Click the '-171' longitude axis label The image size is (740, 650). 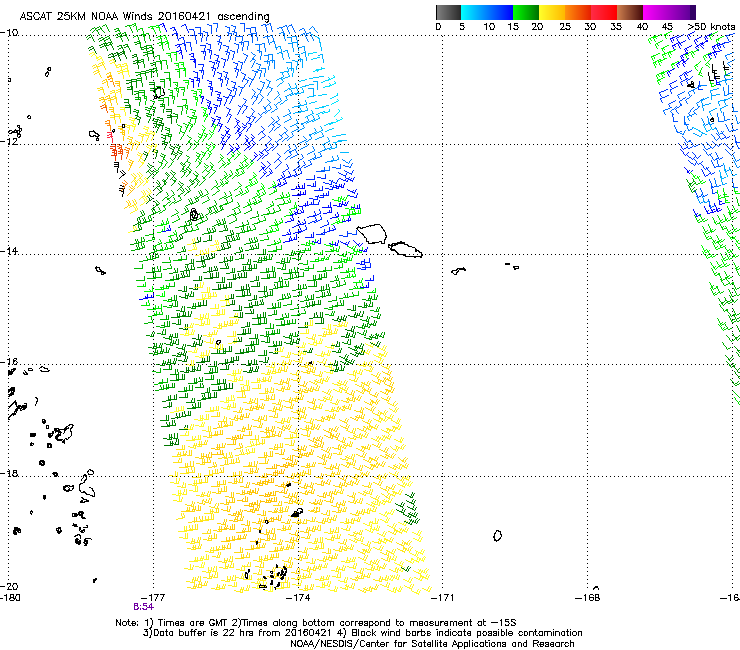click(442, 598)
